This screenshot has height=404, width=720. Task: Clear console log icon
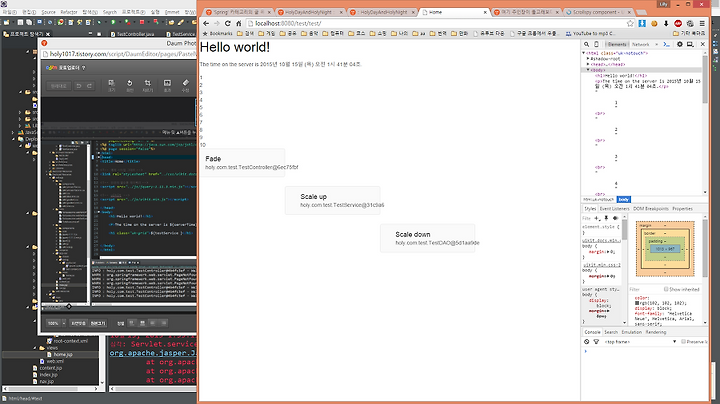coord(586,342)
